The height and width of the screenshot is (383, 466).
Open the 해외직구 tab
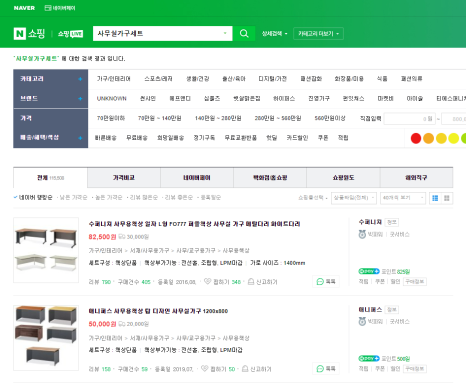[416, 178]
